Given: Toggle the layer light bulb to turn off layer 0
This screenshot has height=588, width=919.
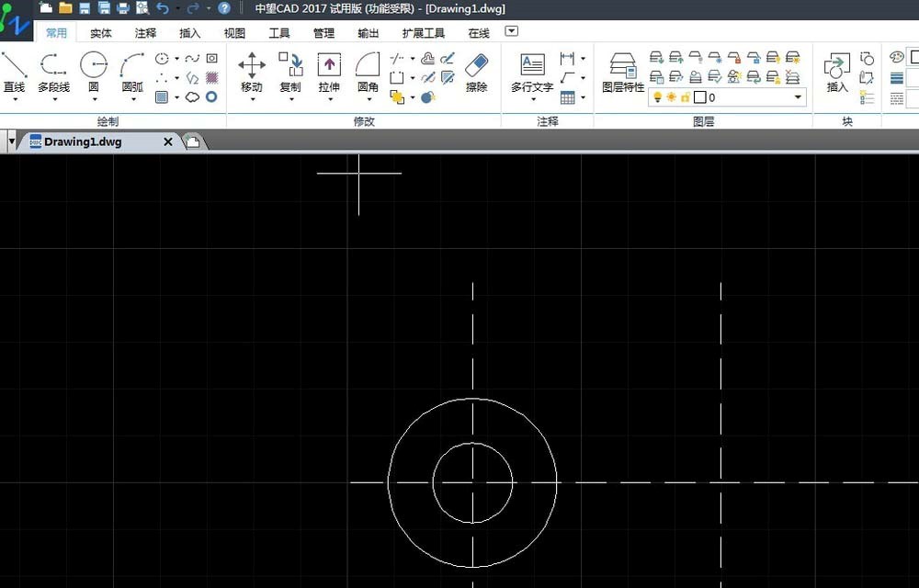Looking at the screenshot, I should tap(657, 96).
